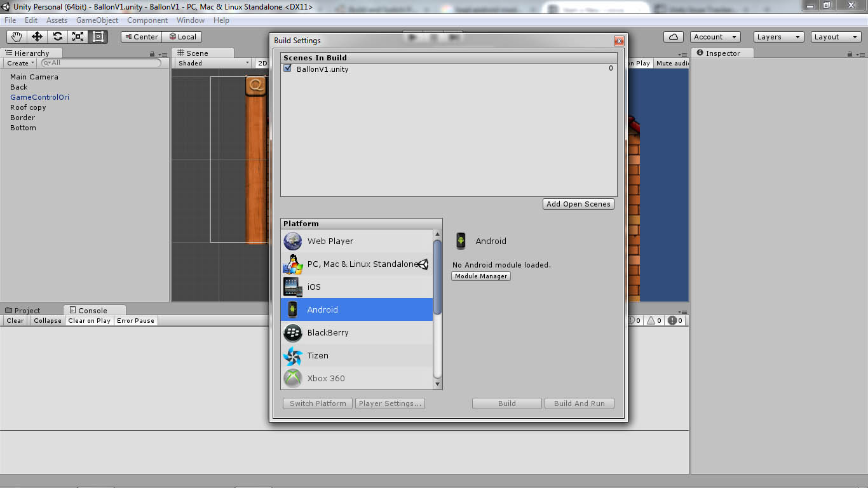
Task: Uncheck the BallonV1.unity scene checkbox
Action: coord(287,68)
